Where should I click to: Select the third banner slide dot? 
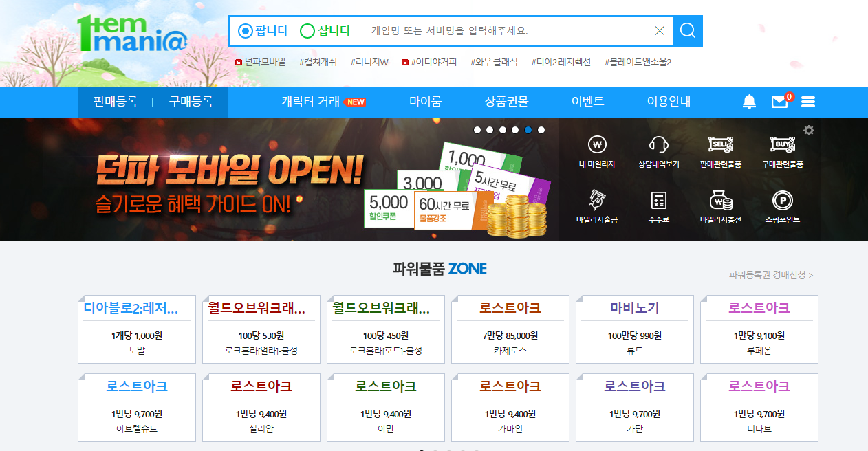[x=503, y=130]
